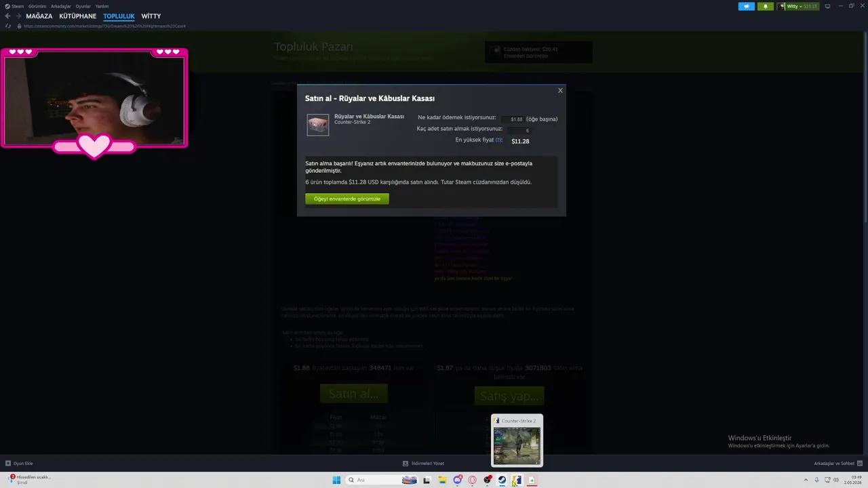
Task: Select the TOPLULUK tab
Action: (x=119, y=16)
